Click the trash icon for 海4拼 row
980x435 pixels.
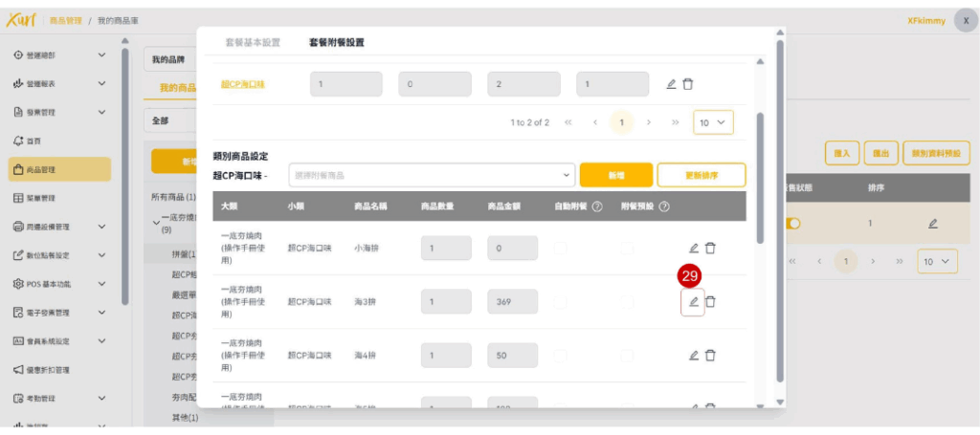(710, 356)
